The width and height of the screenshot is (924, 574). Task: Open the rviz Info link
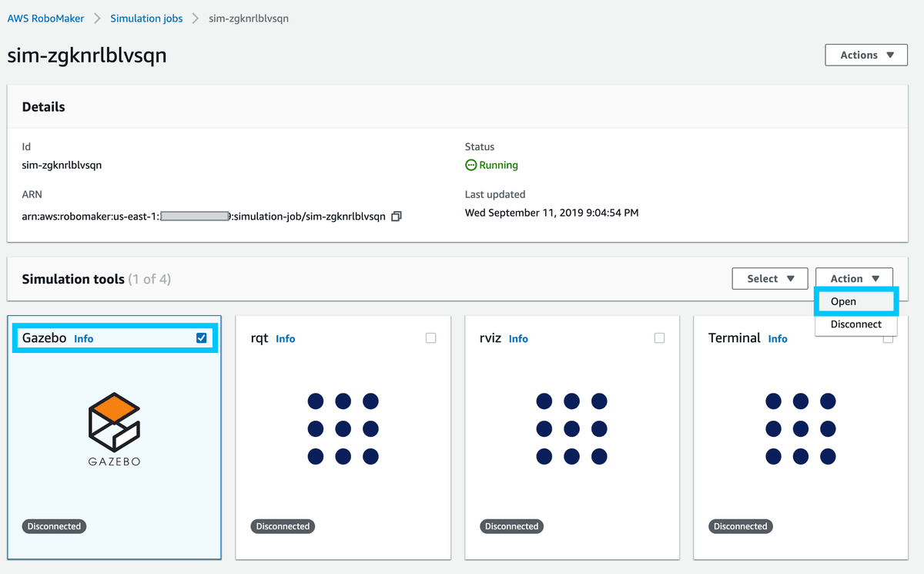(518, 339)
